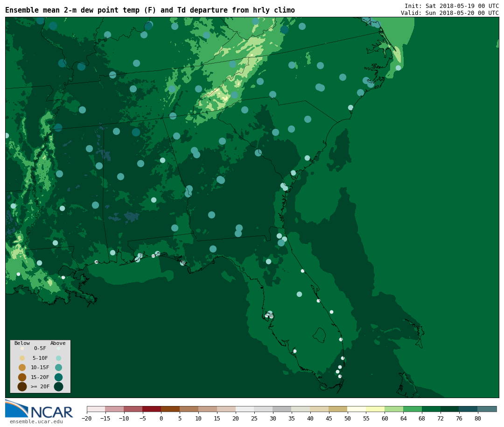Select the '5-10F' legend label
Viewport: 504px width, 427px height.
click(x=40, y=358)
